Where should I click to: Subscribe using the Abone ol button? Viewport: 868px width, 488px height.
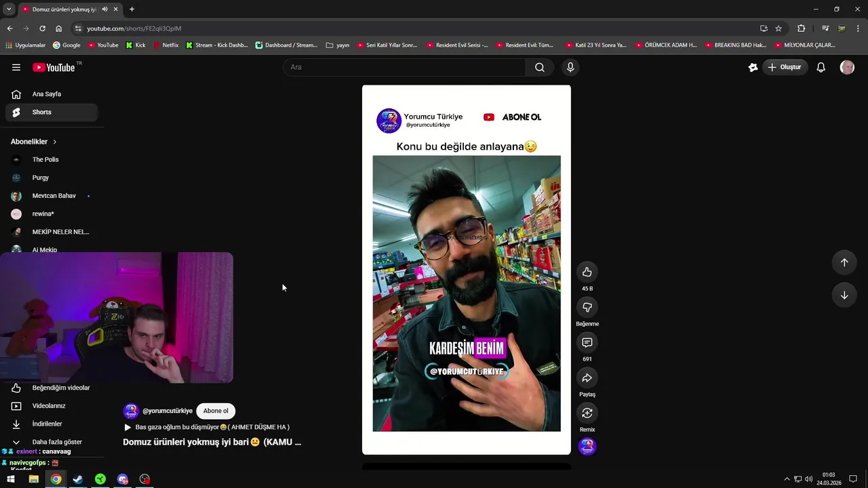point(216,411)
